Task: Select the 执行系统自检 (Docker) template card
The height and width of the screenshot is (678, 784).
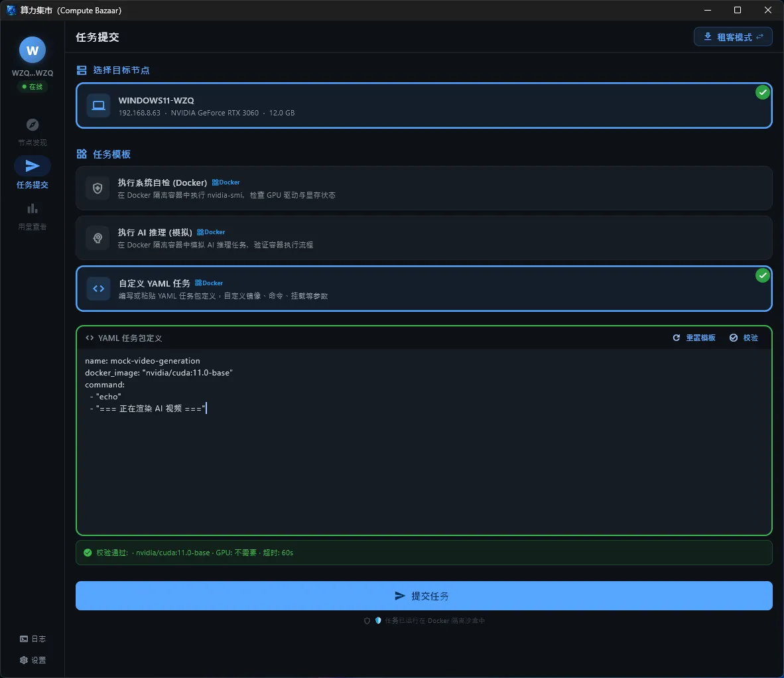Action: click(424, 188)
